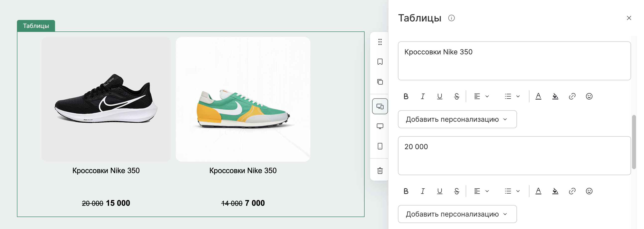Click the Кроссовки Nike 350 text input field
Screen dimensions: 644x229
(514, 61)
